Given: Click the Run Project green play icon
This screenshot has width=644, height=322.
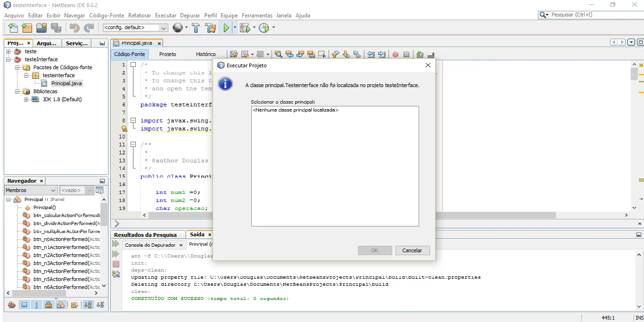Looking at the screenshot, I should click(226, 28).
